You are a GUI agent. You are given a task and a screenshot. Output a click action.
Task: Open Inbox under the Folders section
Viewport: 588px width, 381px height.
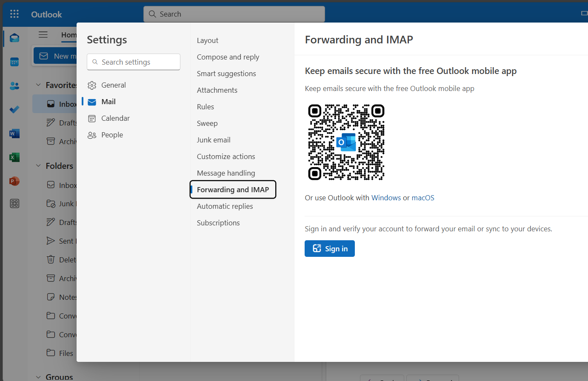pos(54,185)
